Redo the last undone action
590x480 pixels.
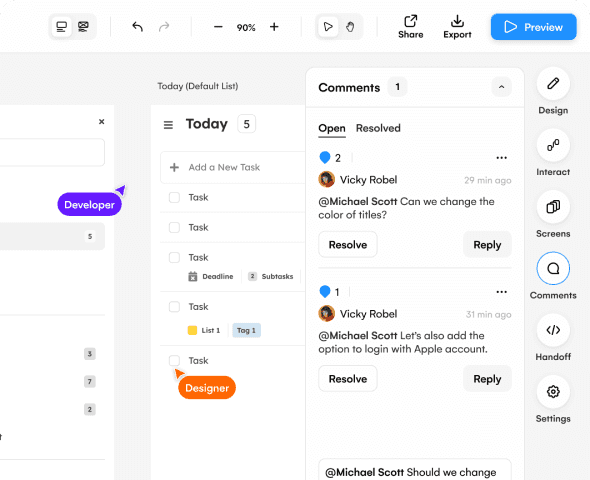164,27
